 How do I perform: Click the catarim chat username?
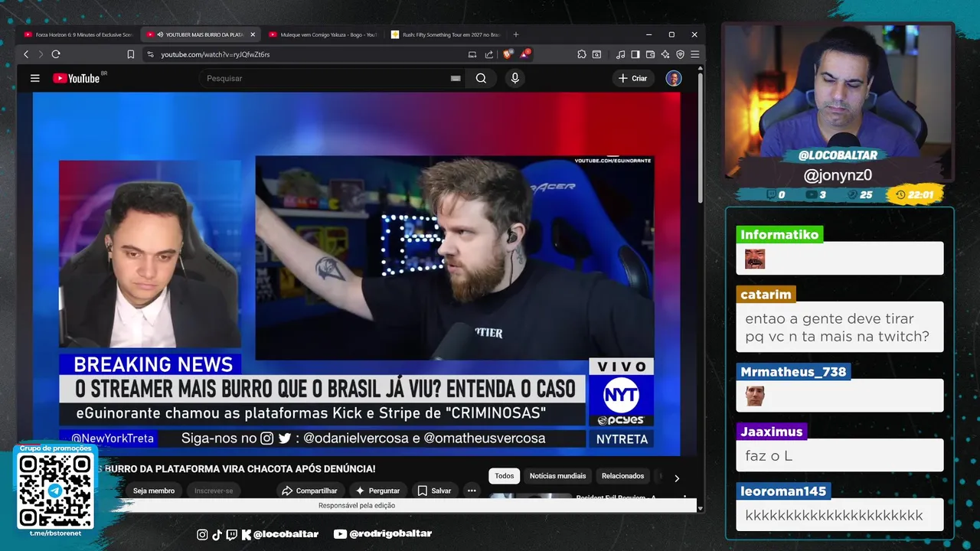coord(766,294)
